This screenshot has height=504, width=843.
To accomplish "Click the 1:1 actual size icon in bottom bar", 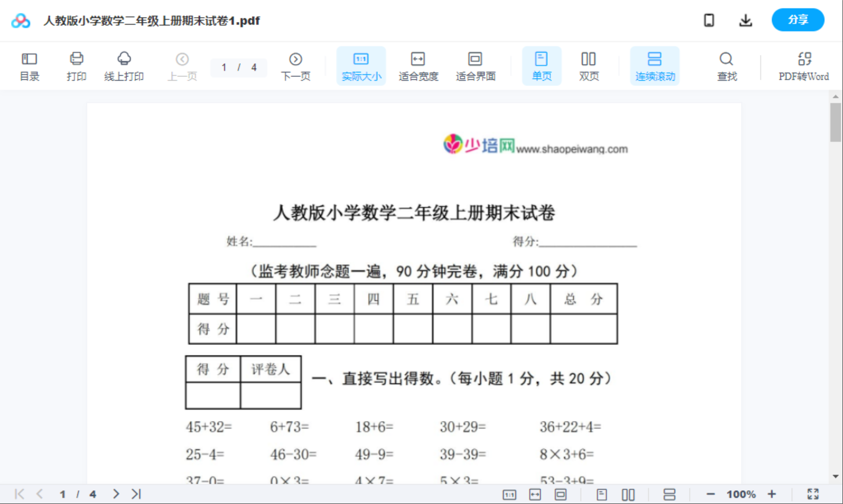I will (509, 494).
